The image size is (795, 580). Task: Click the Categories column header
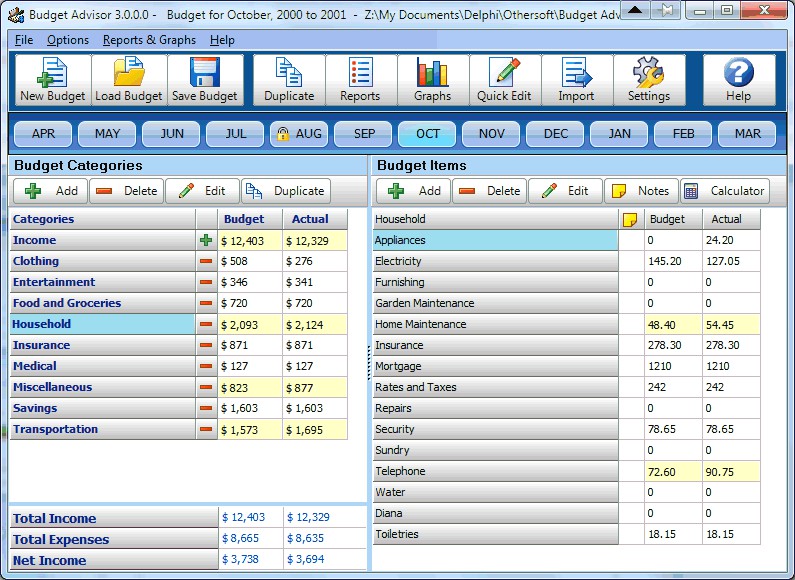102,219
